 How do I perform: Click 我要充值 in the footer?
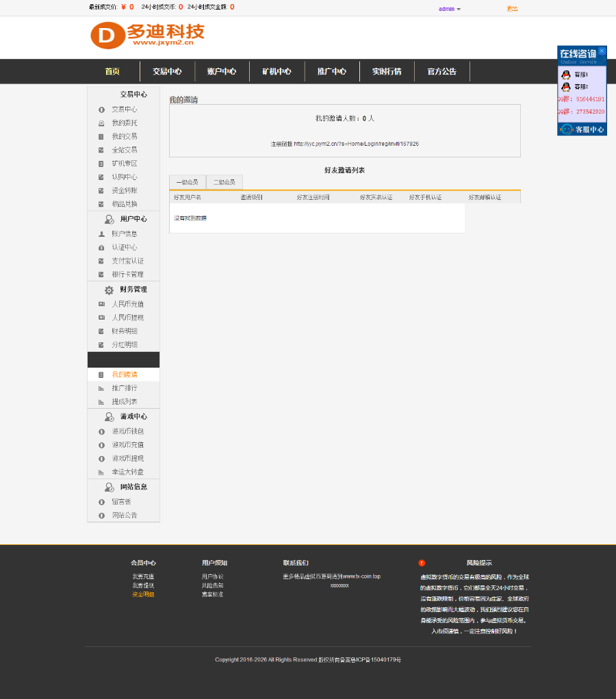pyautogui.click(x=143, y=577)
